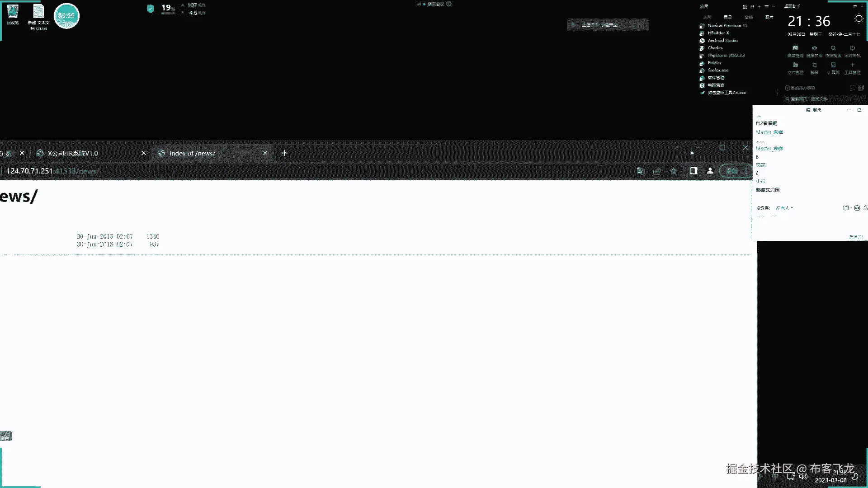
Task: Click the share page icon in address bar
Action: point(657,171)
